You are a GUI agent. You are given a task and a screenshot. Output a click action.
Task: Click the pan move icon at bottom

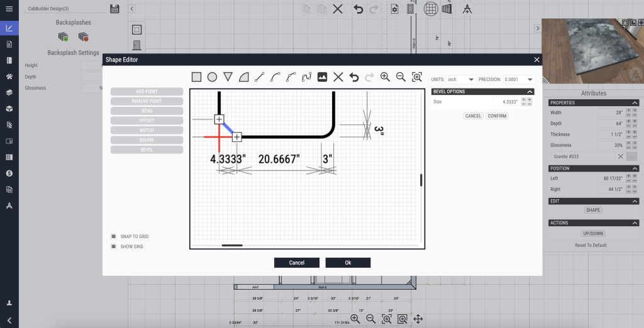click(418, 319)
